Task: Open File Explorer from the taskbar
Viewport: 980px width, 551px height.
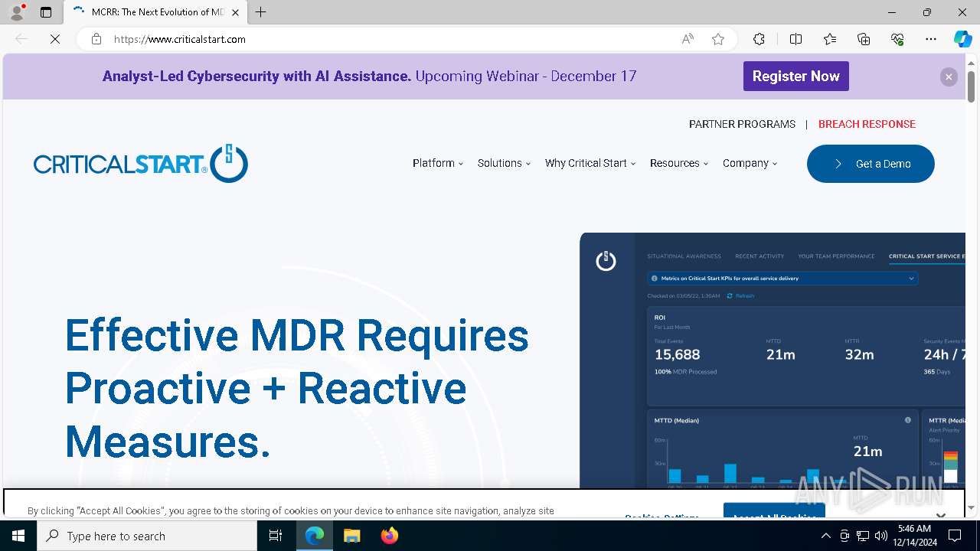Action: coord(351,536)
